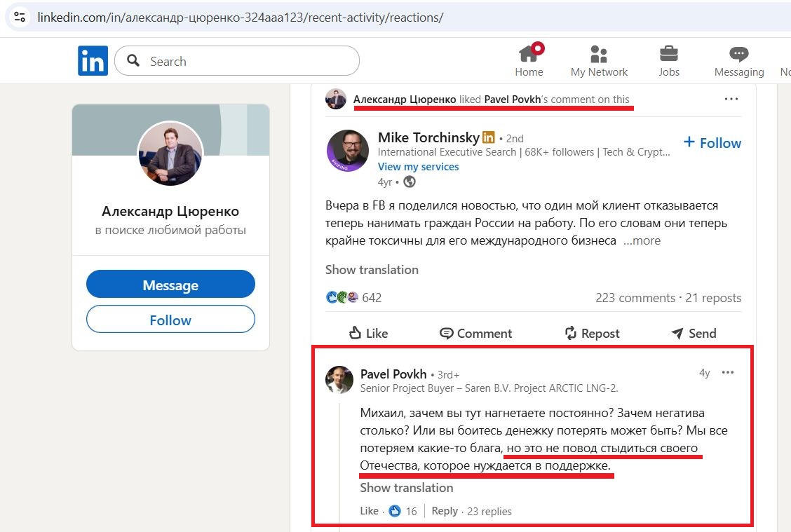The width and height of the screenshot is (791, 532).
Task: Follow Mike Torchinsky
Action: pos(712,143)
